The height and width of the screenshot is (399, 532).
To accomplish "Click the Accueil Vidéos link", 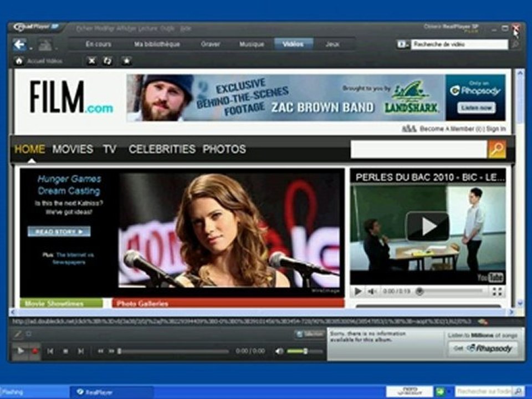I will tap(45, 61).
